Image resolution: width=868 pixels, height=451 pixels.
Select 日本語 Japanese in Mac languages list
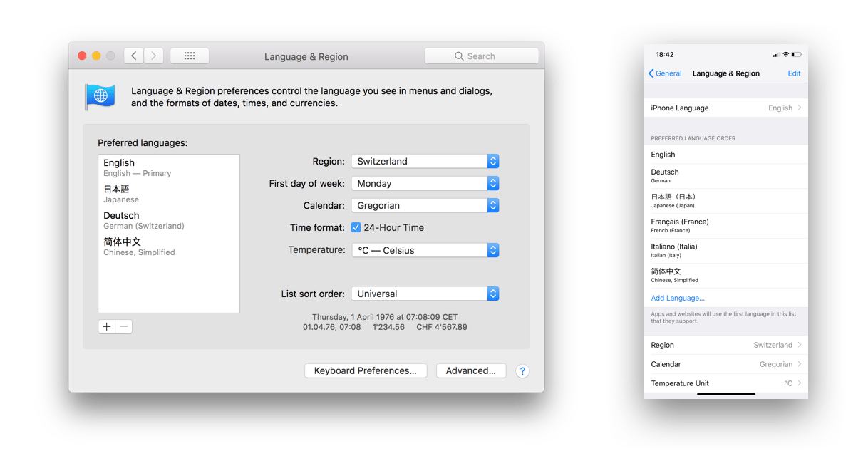click(x=169, y=194)
